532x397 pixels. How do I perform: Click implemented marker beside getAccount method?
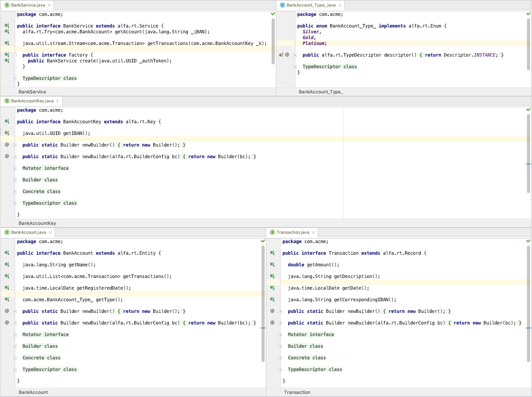point(7,31)
